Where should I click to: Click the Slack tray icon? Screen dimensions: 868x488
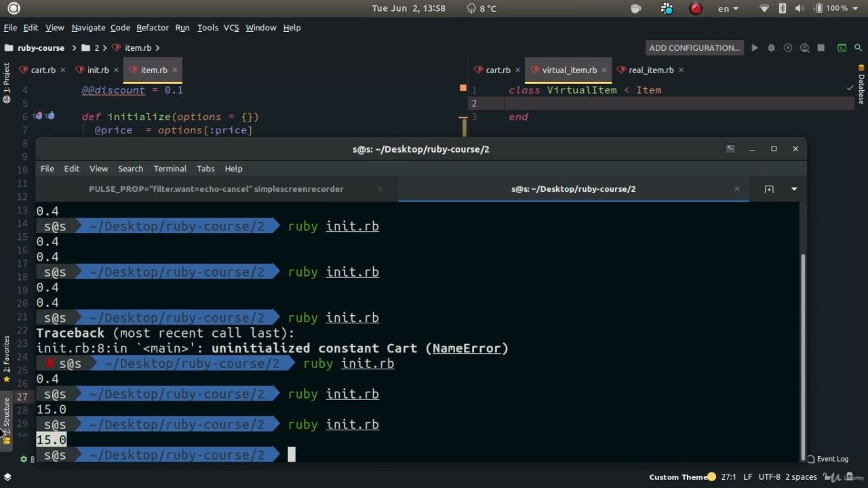(667, 9)
